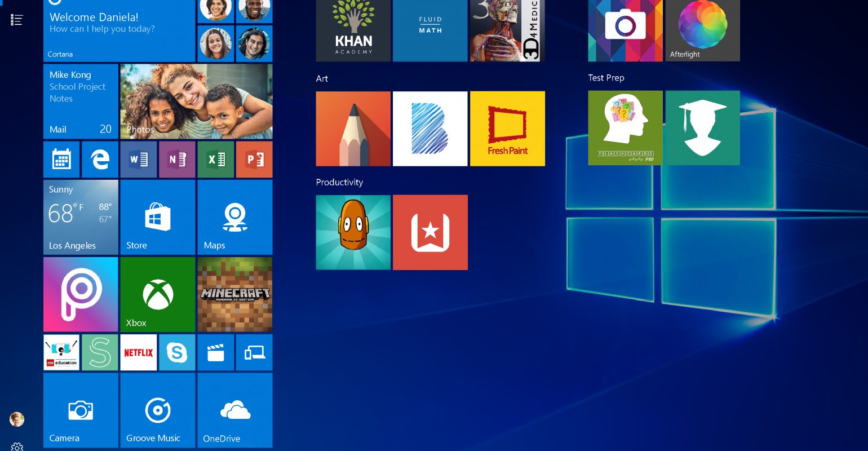Open the Flashcards Pro tile
The height and width of the screenshot is (451, 868).
tap(626, 128)
